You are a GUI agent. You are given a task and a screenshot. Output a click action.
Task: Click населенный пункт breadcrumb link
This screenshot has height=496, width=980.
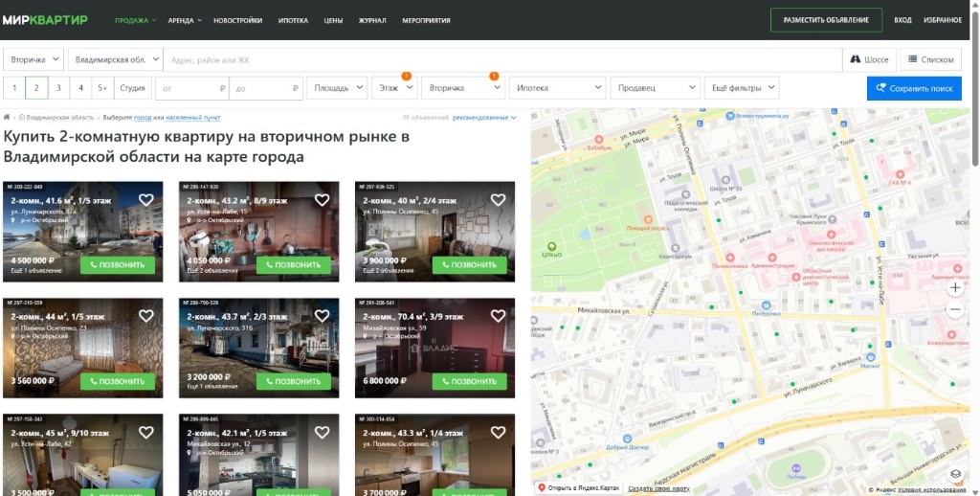tap(193, 118)
